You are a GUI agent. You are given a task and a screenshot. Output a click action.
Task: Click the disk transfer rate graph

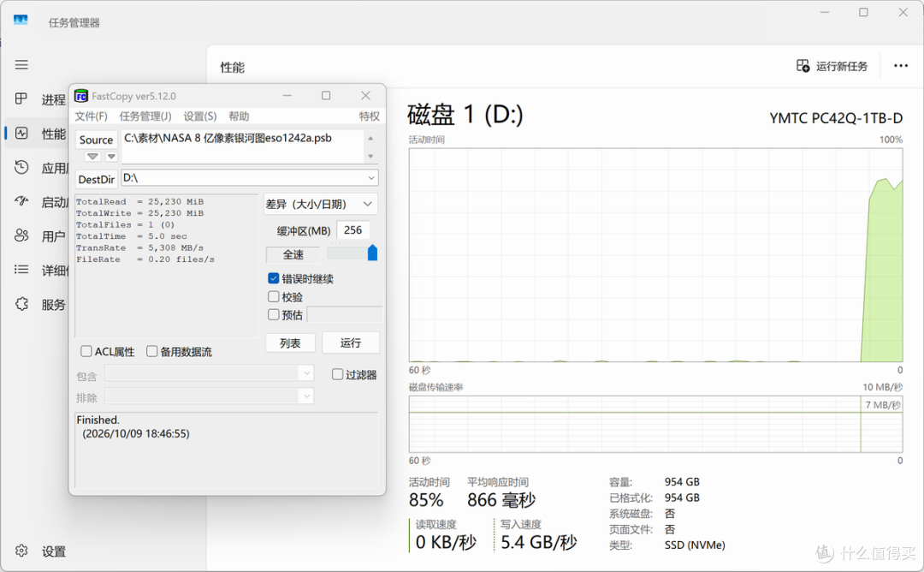[656, 424]
